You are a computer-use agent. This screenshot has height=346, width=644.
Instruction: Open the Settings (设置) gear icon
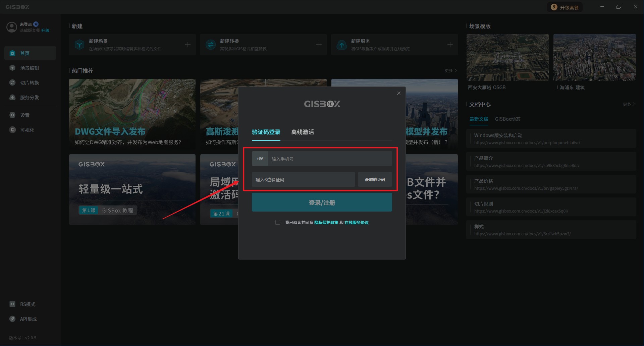[12, 115]
